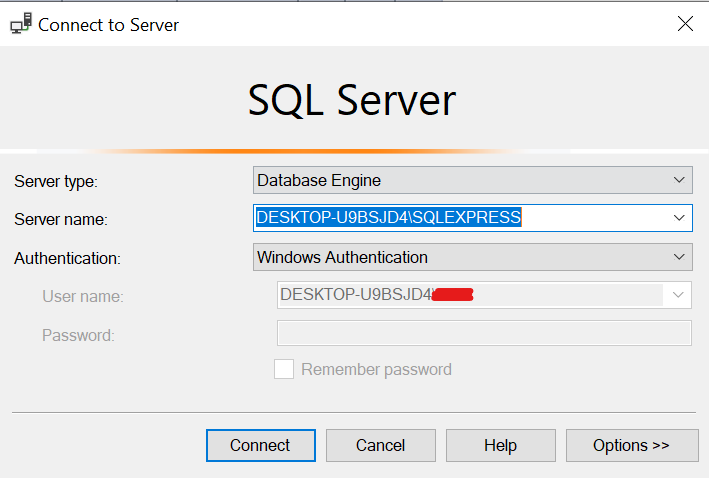Click the Server name label
The image size is (709, 478).
tap(61, 219)
